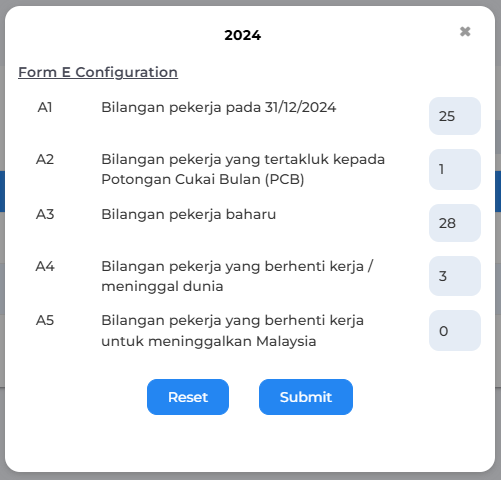Select the A5 input field showing 0
Viewport: 501px width, 480px height.
[455, 331]
